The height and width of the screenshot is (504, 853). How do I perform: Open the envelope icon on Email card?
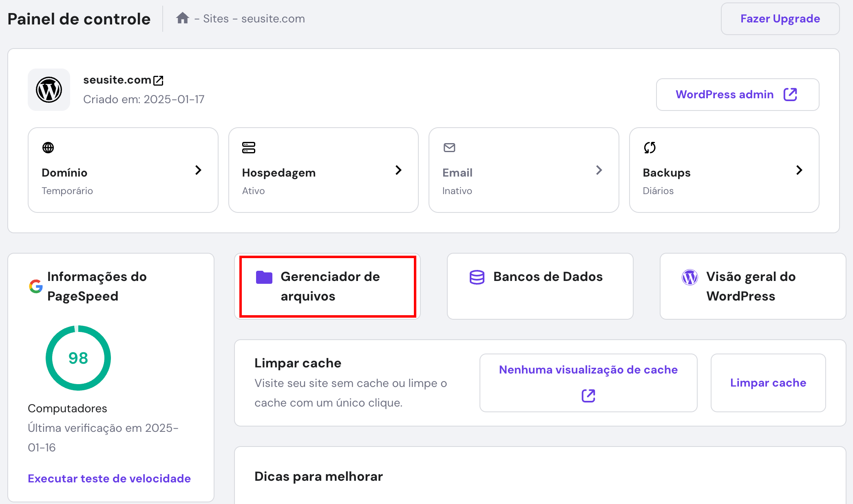pos(449,148)
